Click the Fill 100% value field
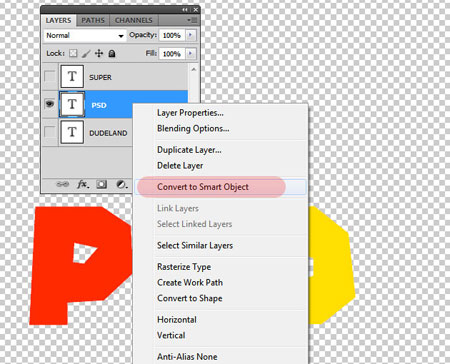 coord(172,54)
